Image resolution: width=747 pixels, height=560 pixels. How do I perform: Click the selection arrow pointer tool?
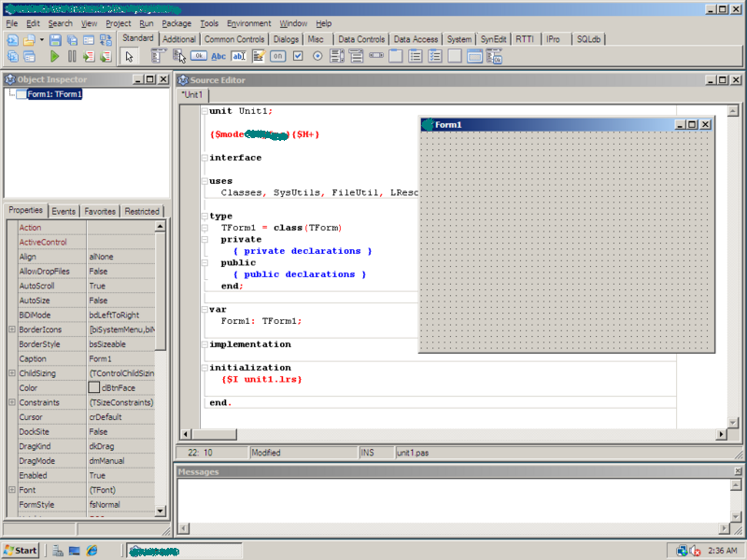[129, 56]
